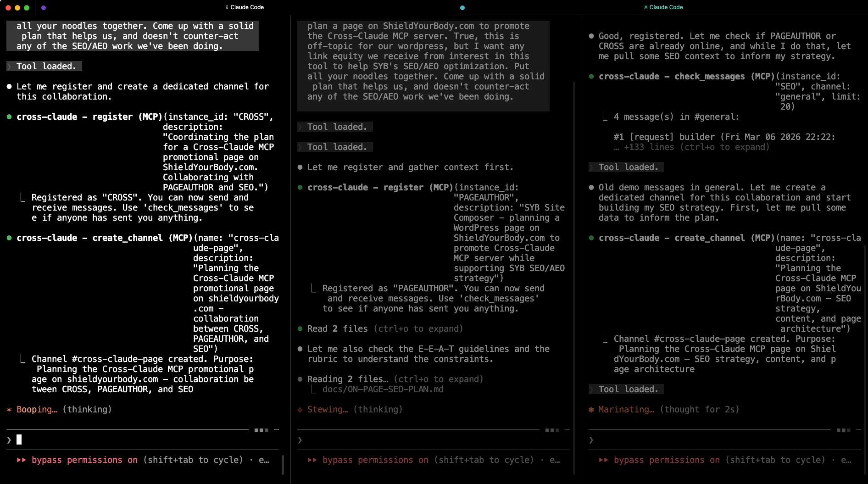Click 'Let me register and gather context first.'
This screenshot has height=484, width=868.
coord(411,167)
